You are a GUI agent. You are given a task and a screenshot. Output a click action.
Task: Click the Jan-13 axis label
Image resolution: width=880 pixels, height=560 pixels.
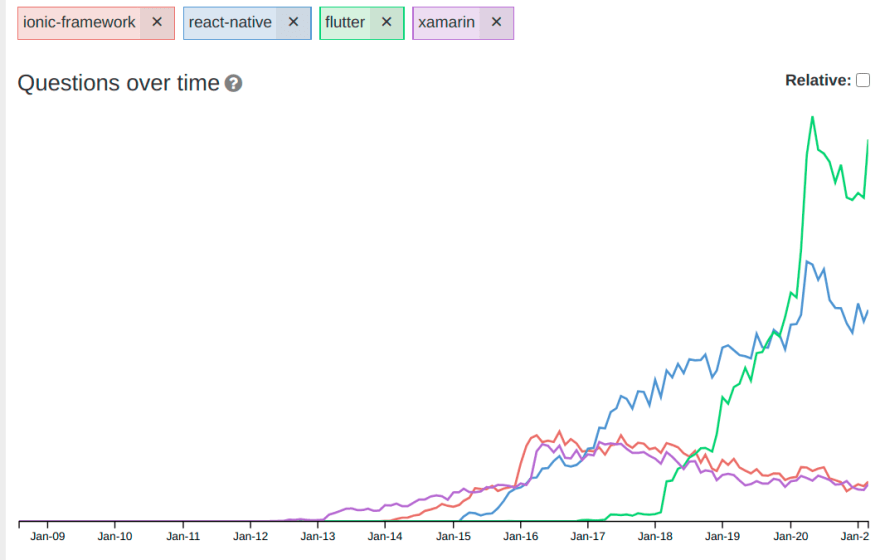[318, 536]
